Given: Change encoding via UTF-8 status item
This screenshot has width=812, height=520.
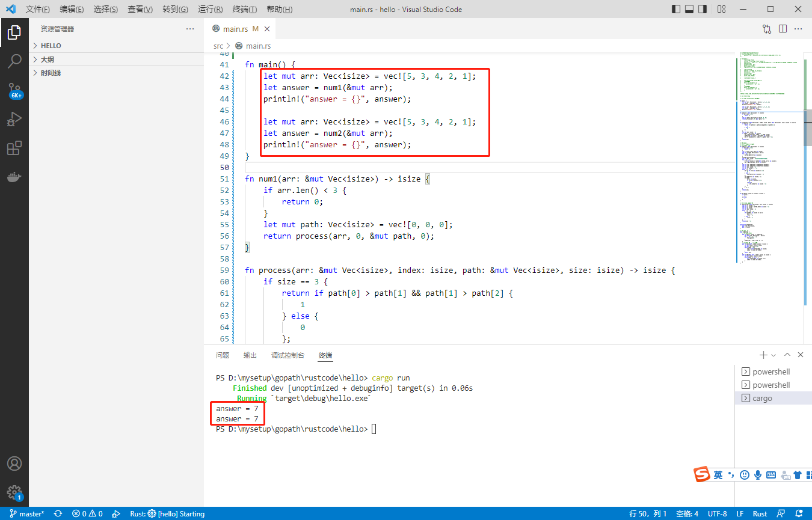Looking at the screenshot, I should [718, 514].
